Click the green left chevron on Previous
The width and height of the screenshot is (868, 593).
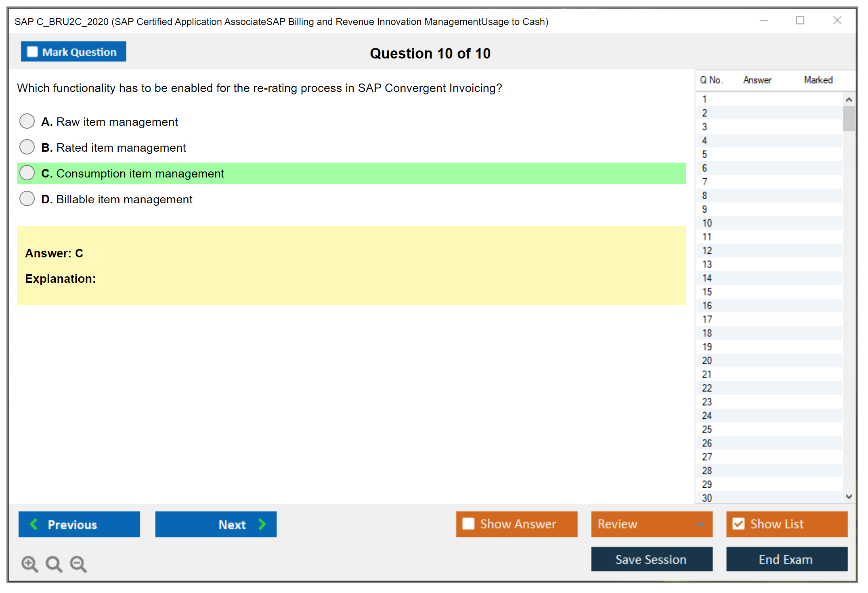coord(34,524)
